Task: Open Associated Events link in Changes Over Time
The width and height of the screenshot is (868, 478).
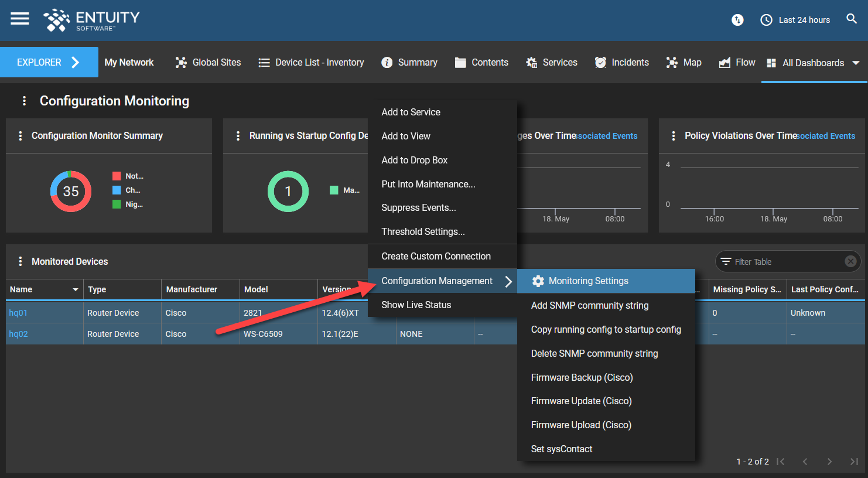Action: pyautogui.click(x=607, y=136)
